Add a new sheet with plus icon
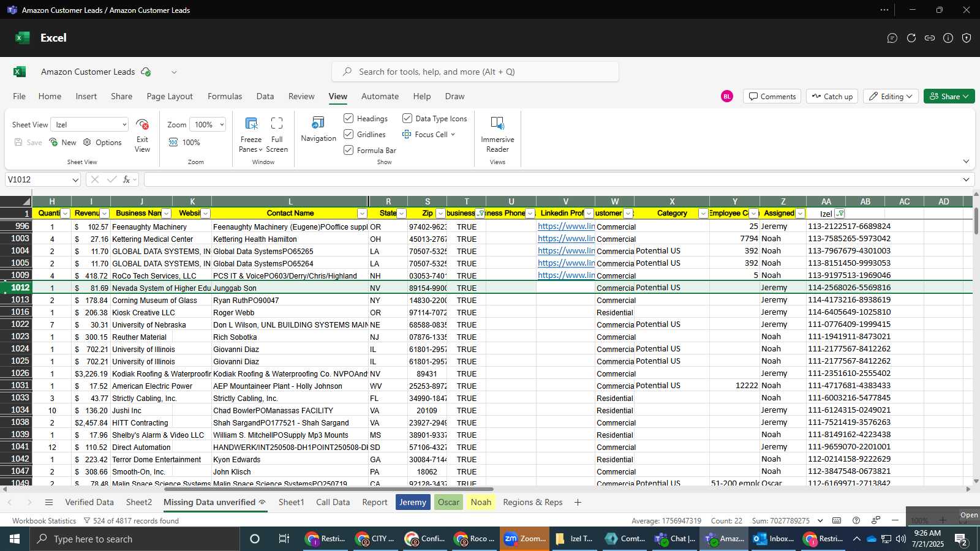The width and height of the screenshot is (980, 551). [578, 503]
